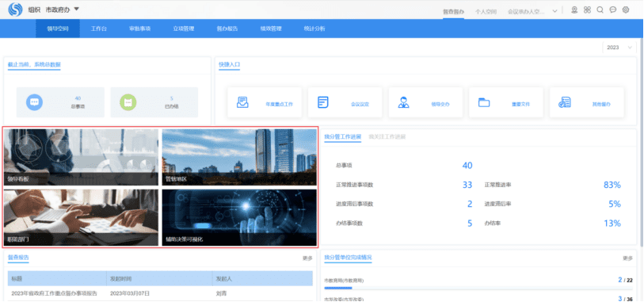Click the search magnifier icon
The height and width of the screenshot is (302, 644).
pos(600,10)
